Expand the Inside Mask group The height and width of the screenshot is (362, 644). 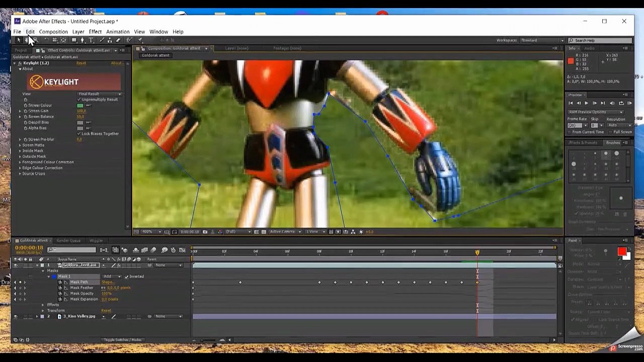(x=20, y=151)
